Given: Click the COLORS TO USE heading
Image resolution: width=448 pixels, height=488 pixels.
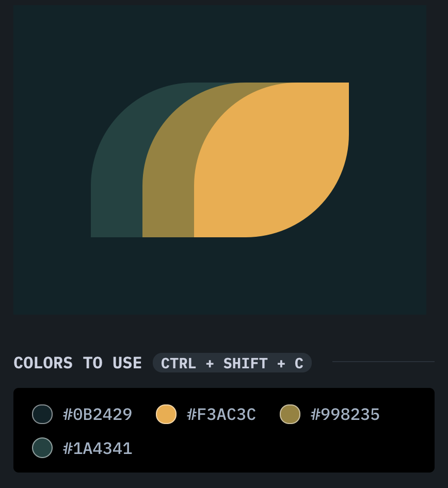Looking at the screenshot, I should [x=77, y=363].
